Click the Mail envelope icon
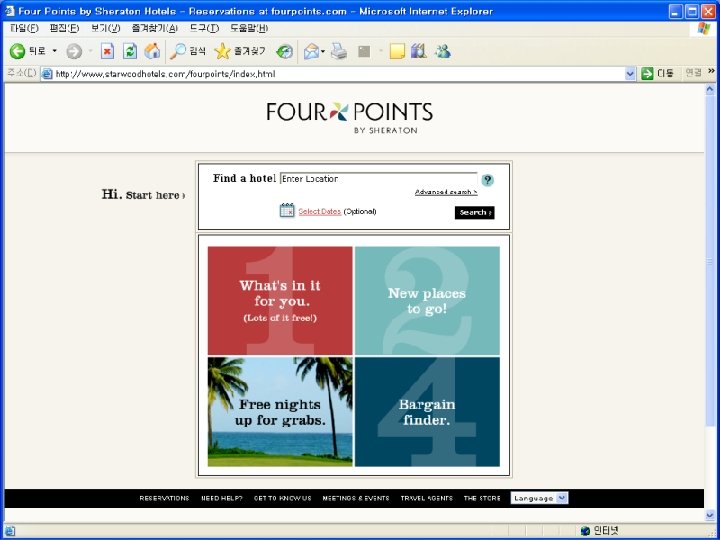 pyautogui.click(x=311, y=51)
